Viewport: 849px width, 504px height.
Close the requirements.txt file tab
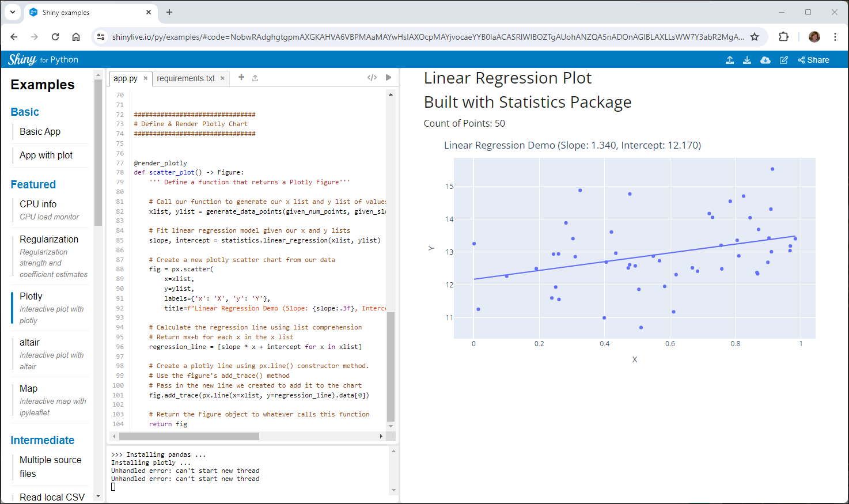222,78
